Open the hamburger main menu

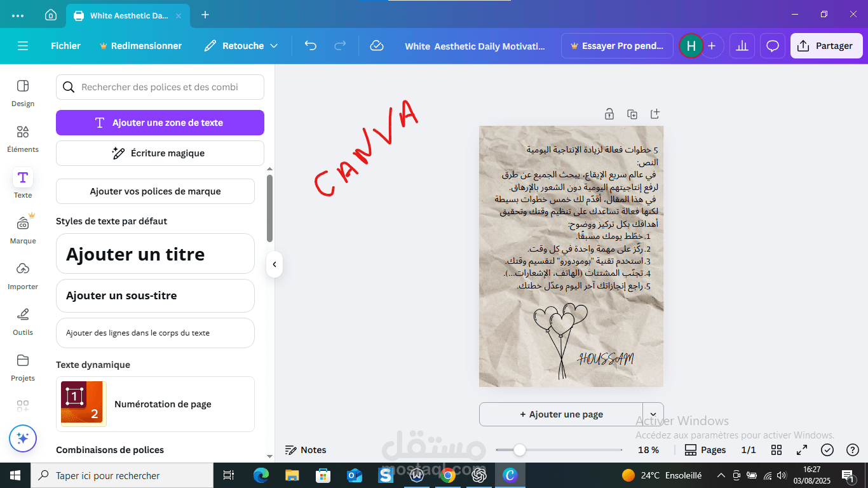click(x=23, y=46)
